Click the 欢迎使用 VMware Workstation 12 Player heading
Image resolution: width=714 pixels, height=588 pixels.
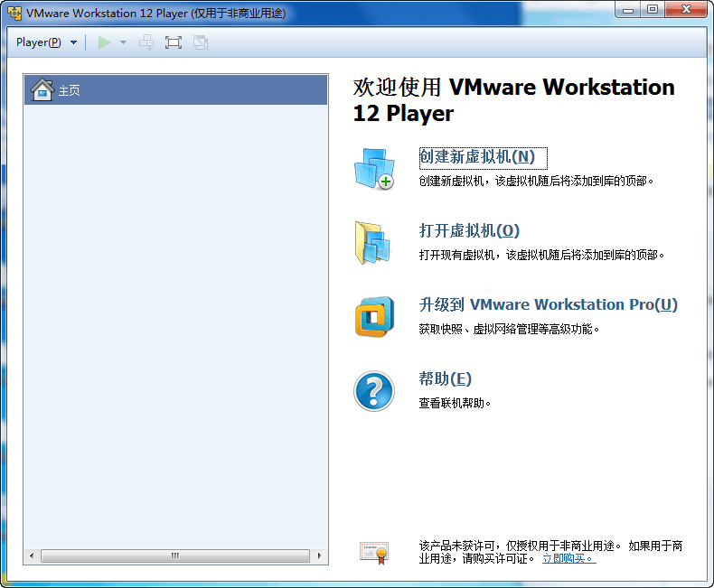click(513, 100)
